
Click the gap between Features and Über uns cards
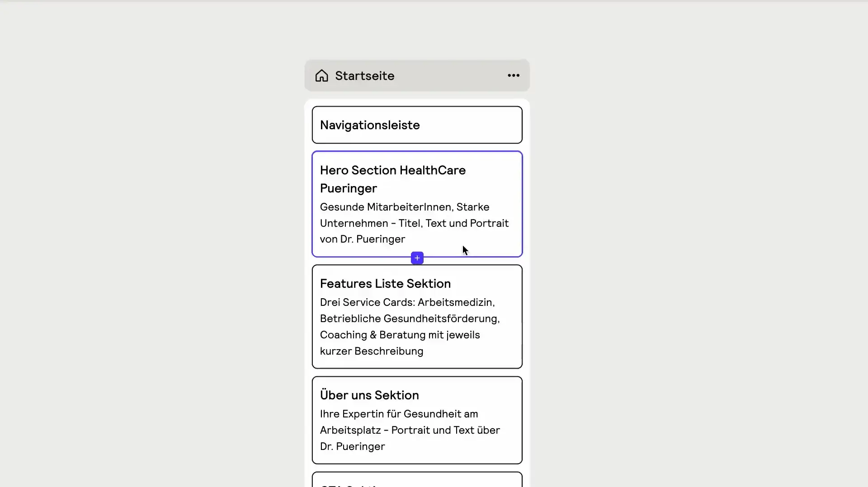(x=416, y=373)
